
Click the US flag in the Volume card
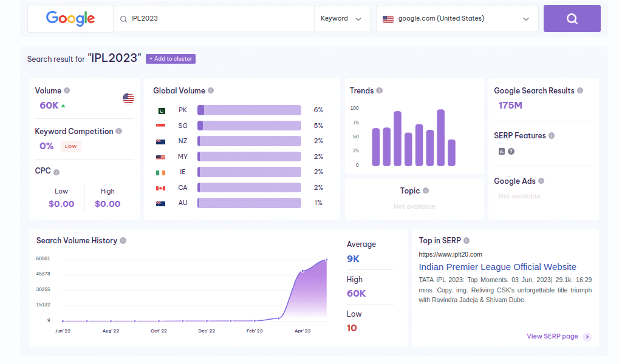[x=129, y=98]
